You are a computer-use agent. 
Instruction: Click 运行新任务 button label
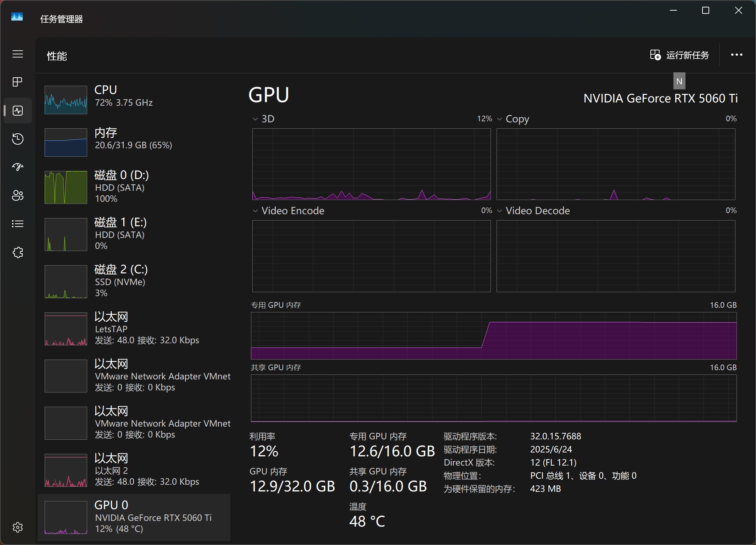pyautogui.click(x=688, y=55)
